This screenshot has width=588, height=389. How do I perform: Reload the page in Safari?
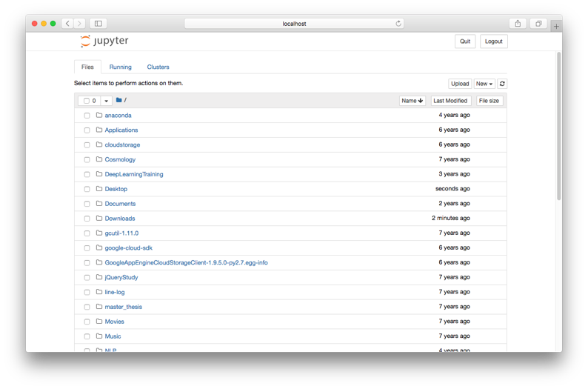point(398,24)
